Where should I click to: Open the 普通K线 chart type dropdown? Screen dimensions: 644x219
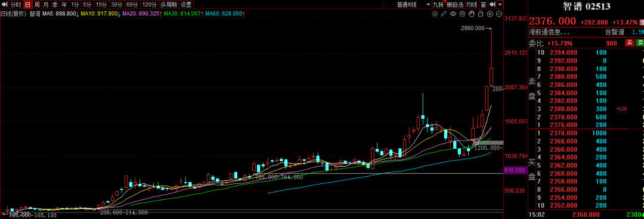(x=413, y=5)
